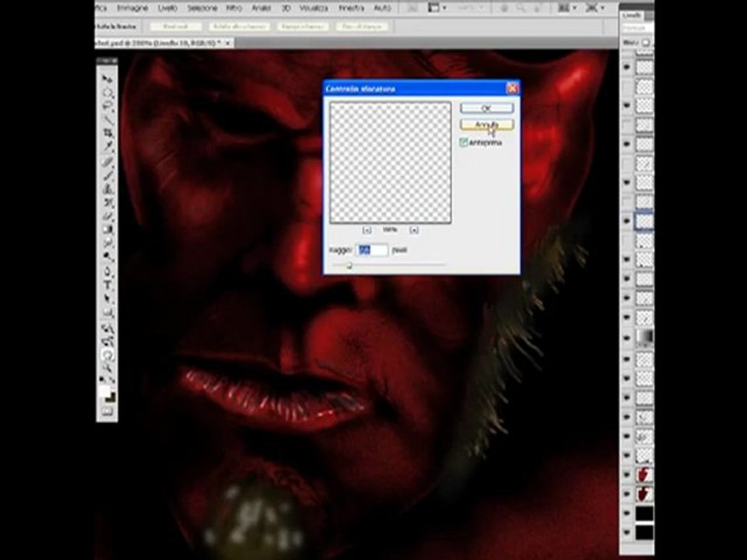Click the Rotate View icon in application bar
The width and height of the screenshot is (747, 560).
click(x=538, y=8)
